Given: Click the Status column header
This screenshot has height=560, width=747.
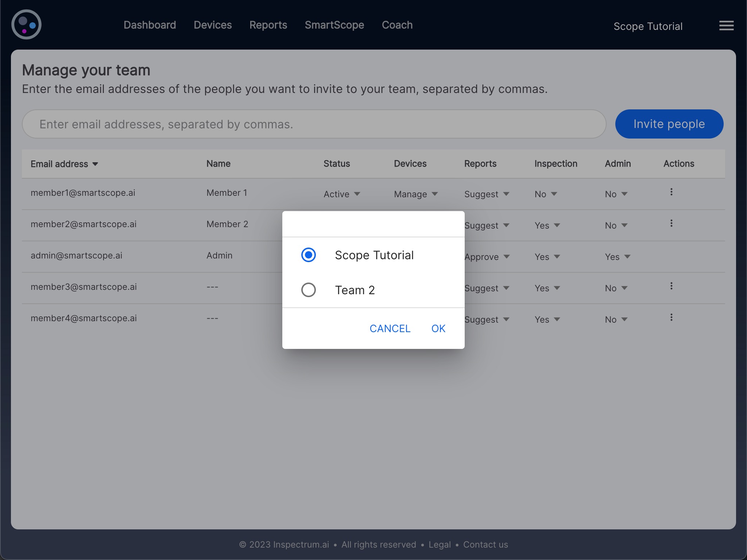Looking at the screenshot, I should [337, 164].
